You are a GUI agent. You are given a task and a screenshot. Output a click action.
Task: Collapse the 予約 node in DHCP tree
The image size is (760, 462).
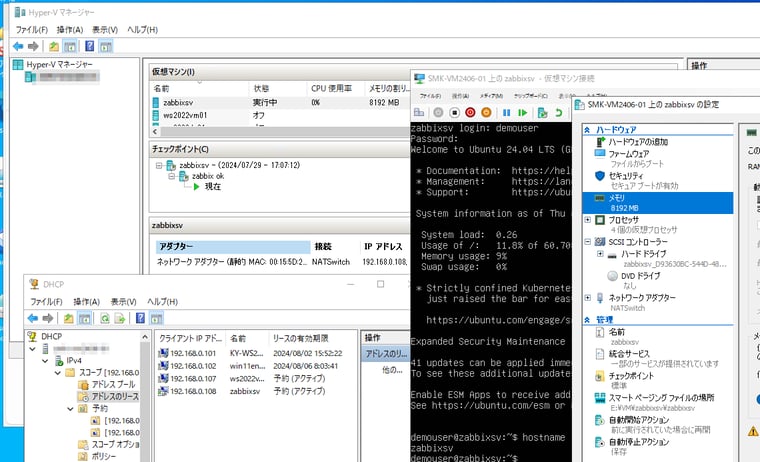70,409
